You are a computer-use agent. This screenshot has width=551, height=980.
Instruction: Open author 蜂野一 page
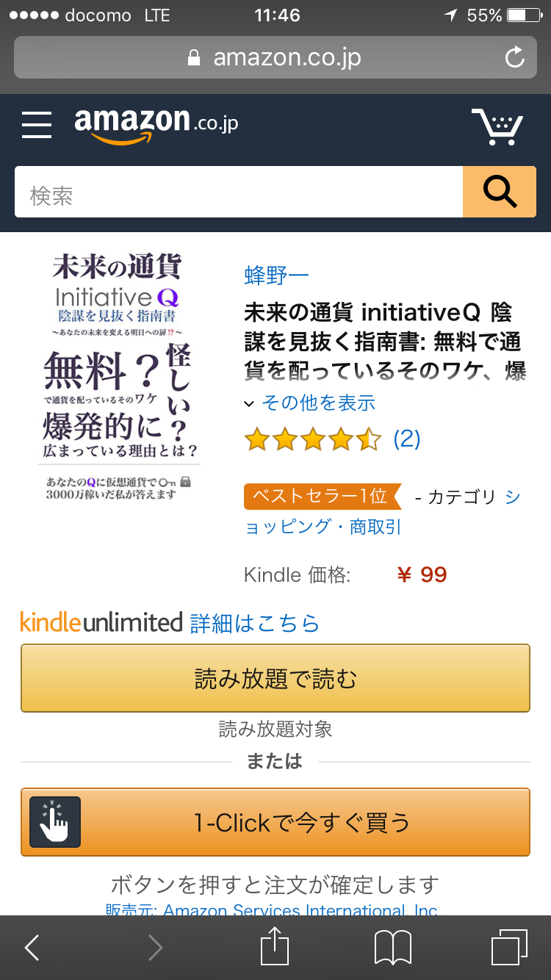pyautogui.click(x=277, y=276)
